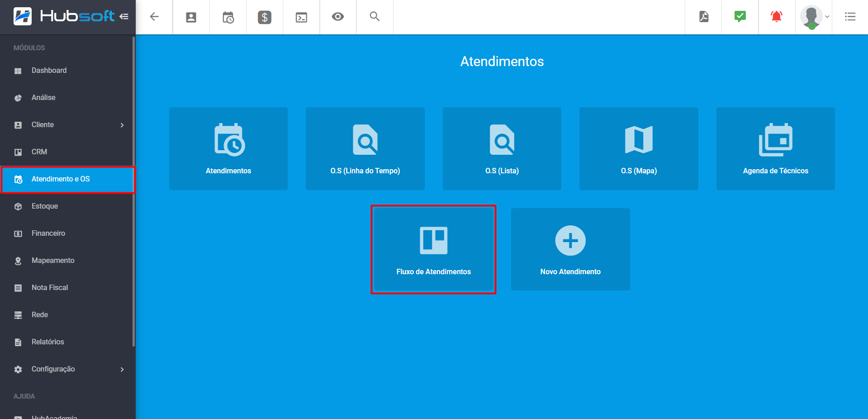Open the green checkmark chat icon
868x419 pixels.
point(740,17)
